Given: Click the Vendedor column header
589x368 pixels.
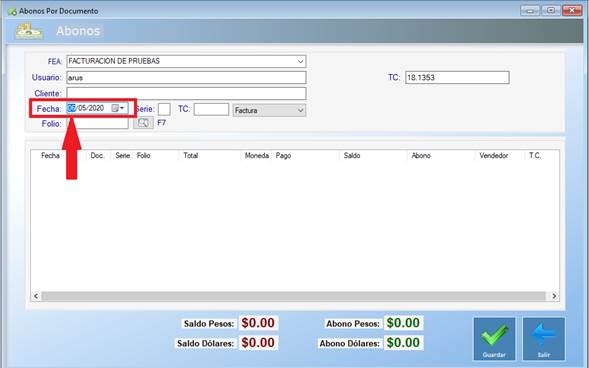Looking at the screenshot, I should 494,155.
